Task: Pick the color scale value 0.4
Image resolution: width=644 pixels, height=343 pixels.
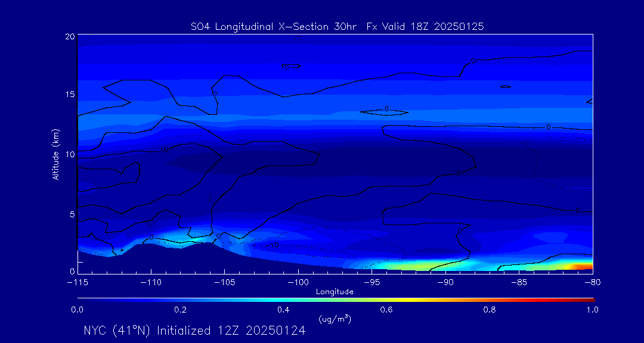Action: [x=283, y=310]
